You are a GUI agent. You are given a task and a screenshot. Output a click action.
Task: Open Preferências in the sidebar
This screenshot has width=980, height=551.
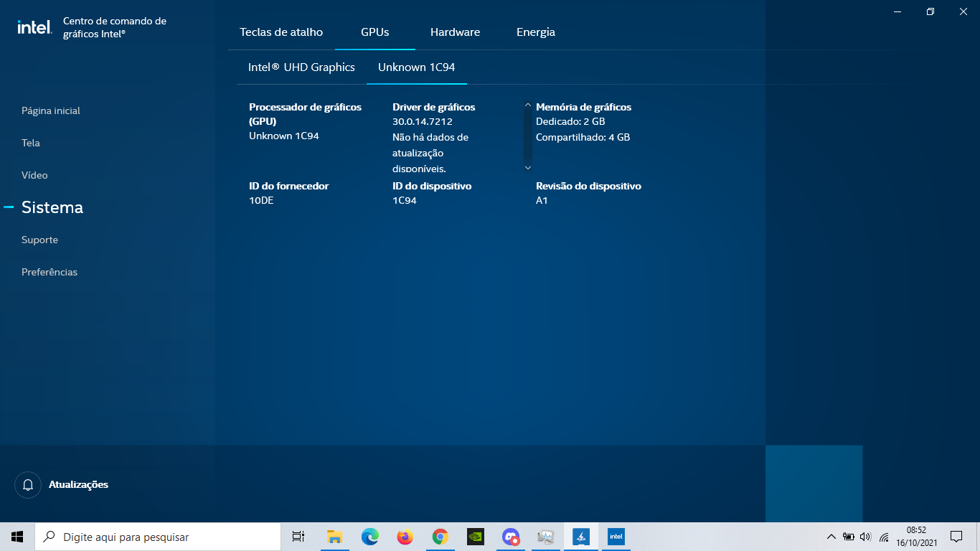(x=50, y=272)
